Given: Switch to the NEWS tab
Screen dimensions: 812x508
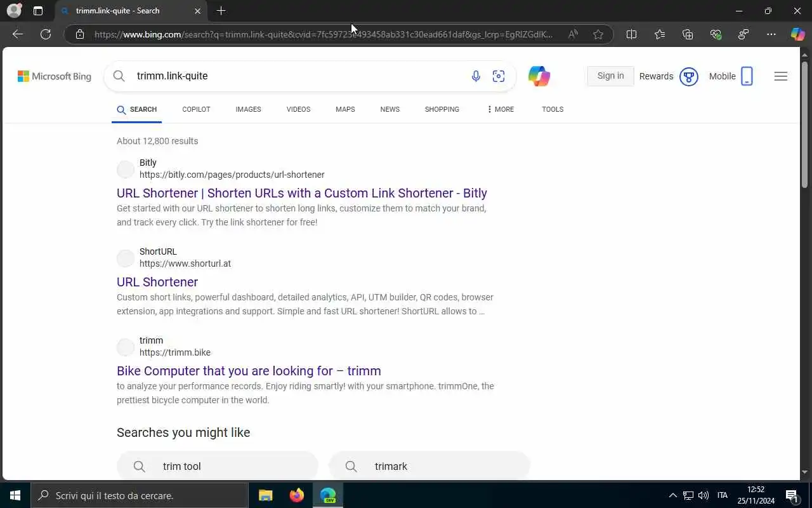Looking at the screenshot, I should tap(390, 109).
